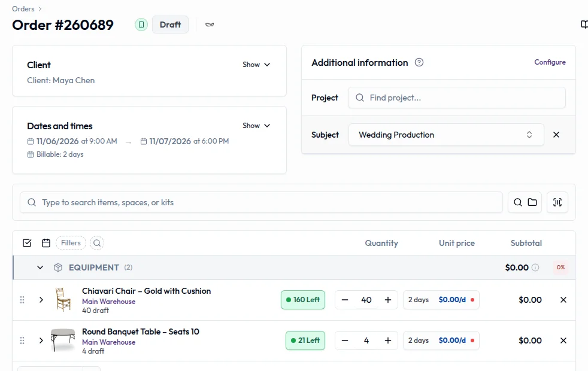Click the Chiavari Chair thumbnail
This screenshot has width=588, height=371.
point(63,300)
